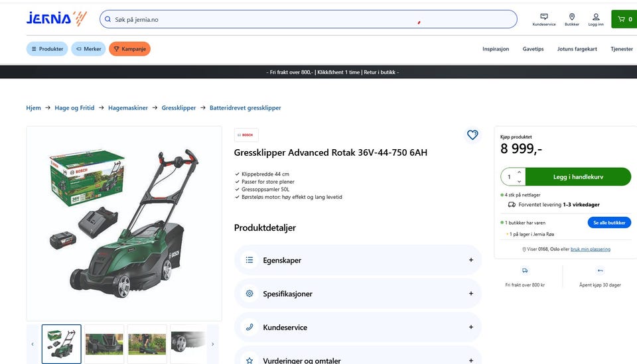637x364 pixels.
Task: Select the third thumbnail showing person mowing
Action: pyautogui.click(x=147, y=343)
